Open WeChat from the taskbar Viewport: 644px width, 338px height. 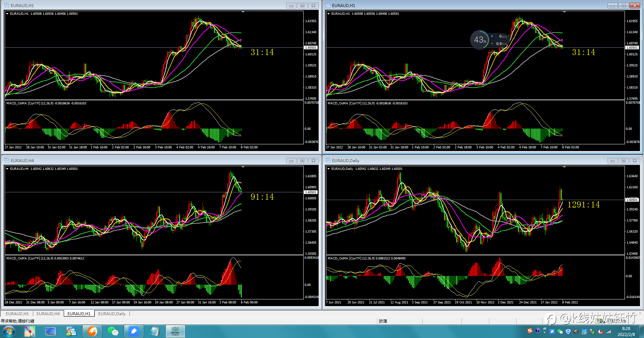click(x=113, y=332)
